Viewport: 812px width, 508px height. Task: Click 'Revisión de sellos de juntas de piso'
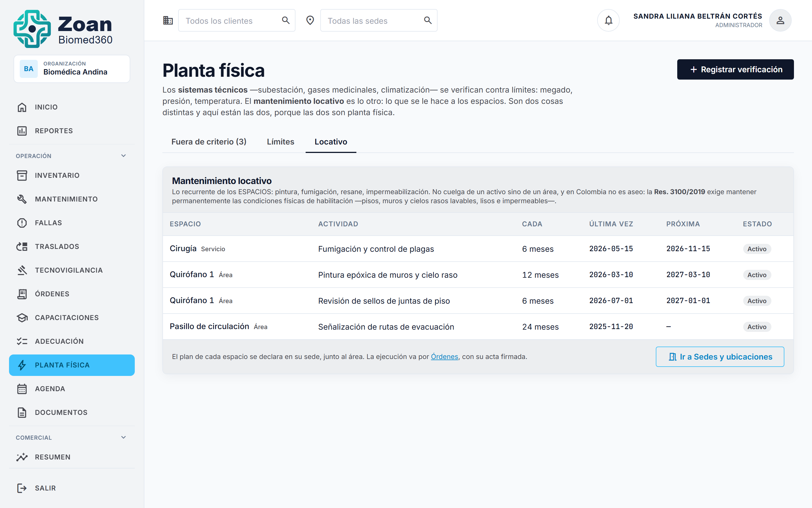384,301
